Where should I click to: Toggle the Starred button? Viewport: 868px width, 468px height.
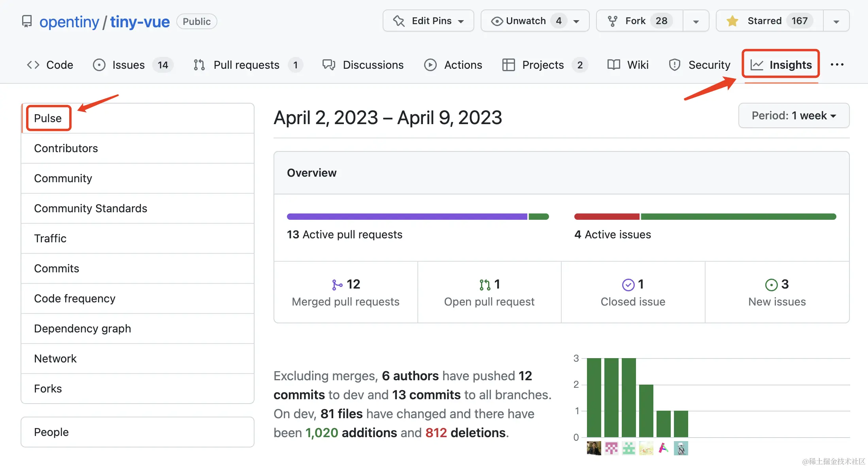[x=770, y=21]
